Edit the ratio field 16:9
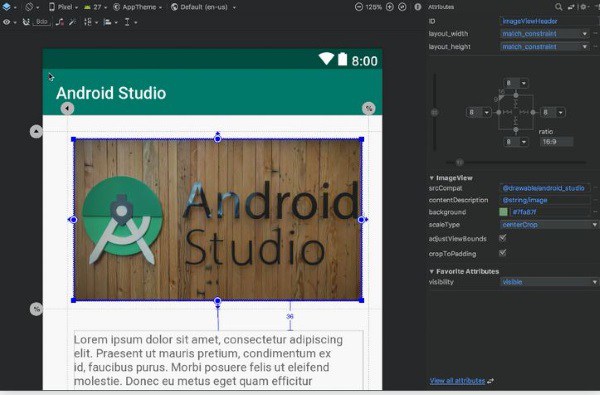This screenshot has width=600, height=395. [556, 142]
